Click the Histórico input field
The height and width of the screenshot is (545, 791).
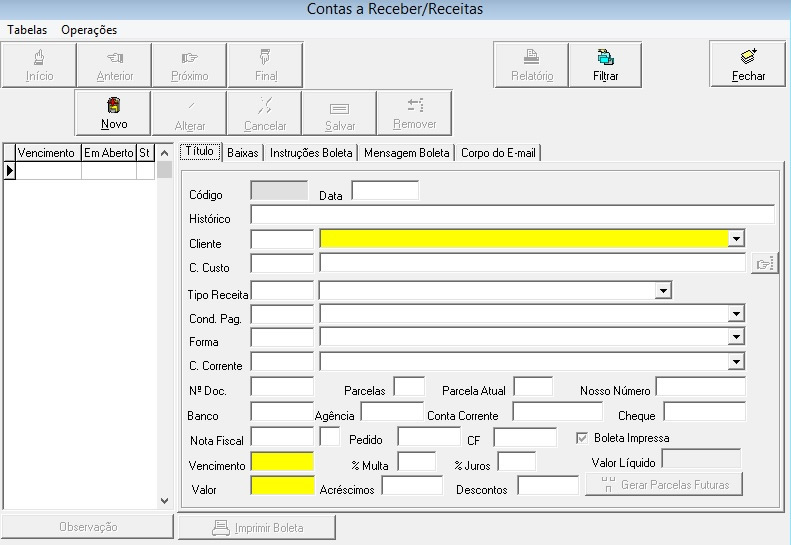512,214
